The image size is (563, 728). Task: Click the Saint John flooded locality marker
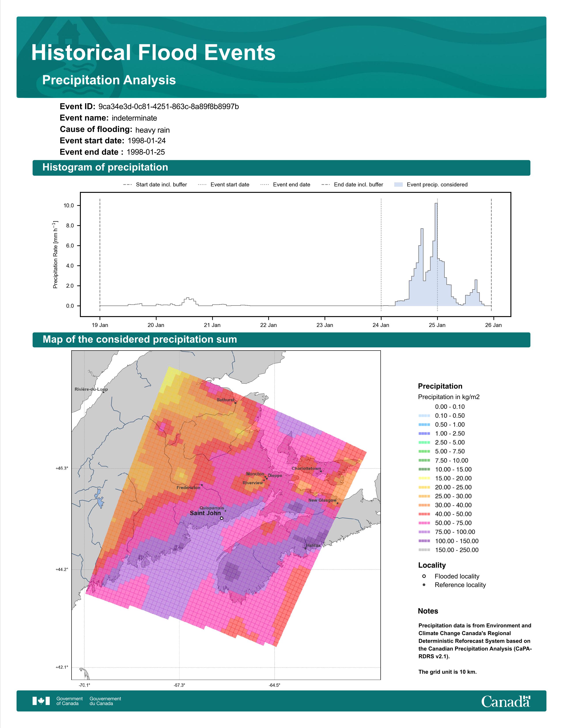pos(221,518)
